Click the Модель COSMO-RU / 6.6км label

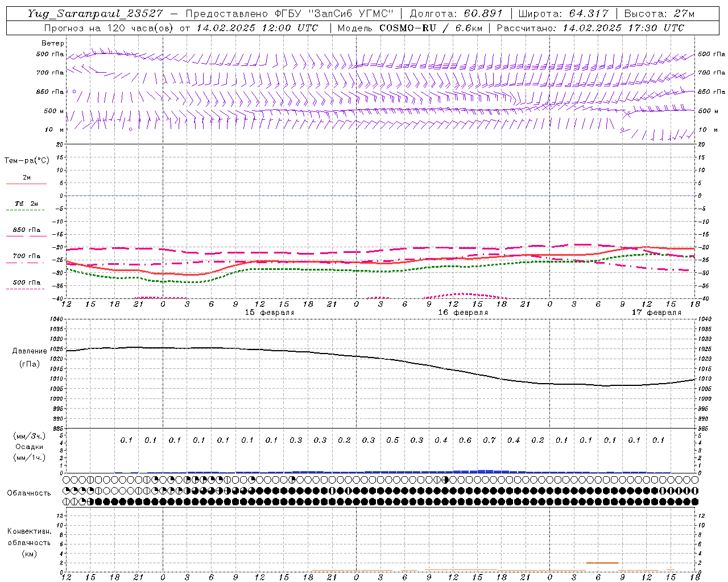point(409,28)
